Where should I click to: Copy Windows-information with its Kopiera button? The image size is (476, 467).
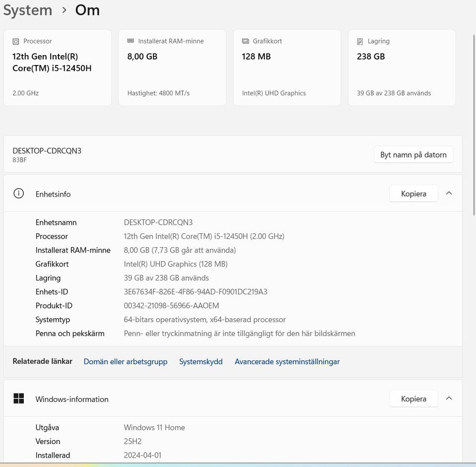point(414,399)
